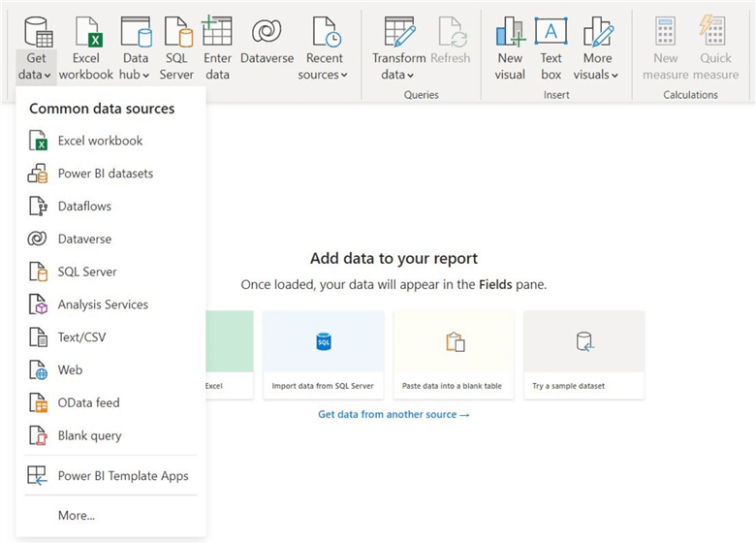Follow Get data from another source link
Screen dimensions: 756x544
[x=394, y=415]
